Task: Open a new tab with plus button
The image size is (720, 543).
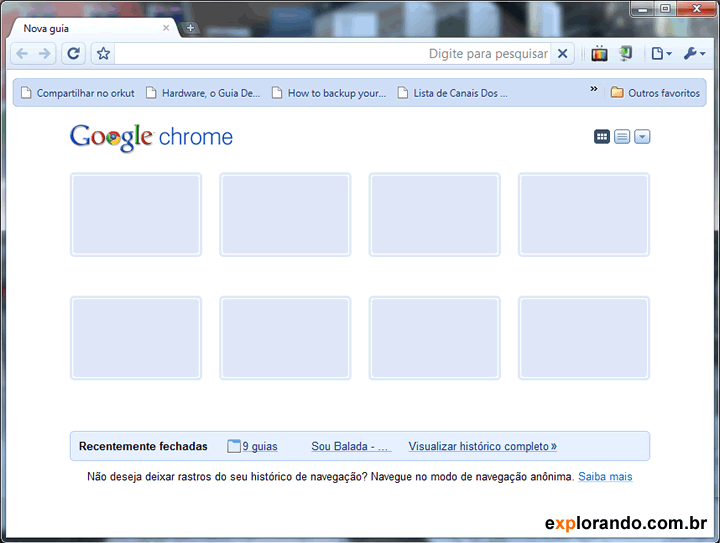Action: point(190,28)
